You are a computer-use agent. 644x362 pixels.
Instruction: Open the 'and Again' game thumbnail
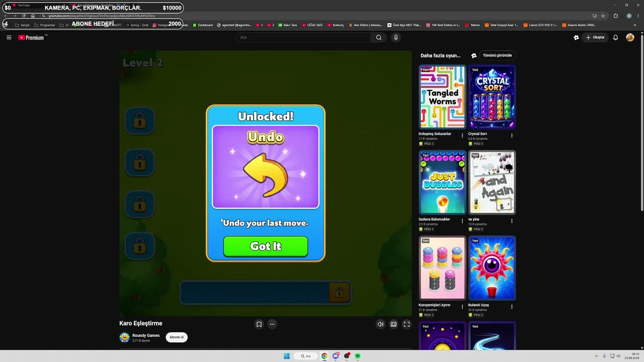(492, 182)
